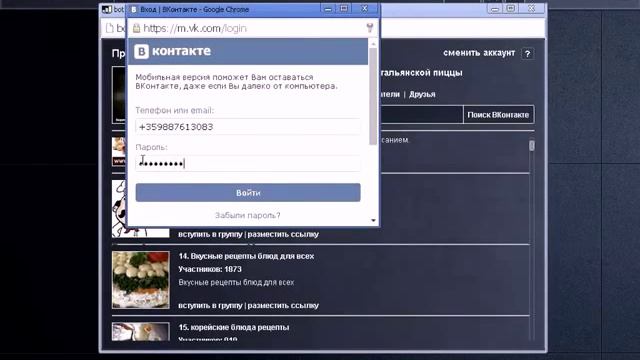The image size is (640, 360).
Task: Click вступить в группу for group 14
Action: coord(210,305)
